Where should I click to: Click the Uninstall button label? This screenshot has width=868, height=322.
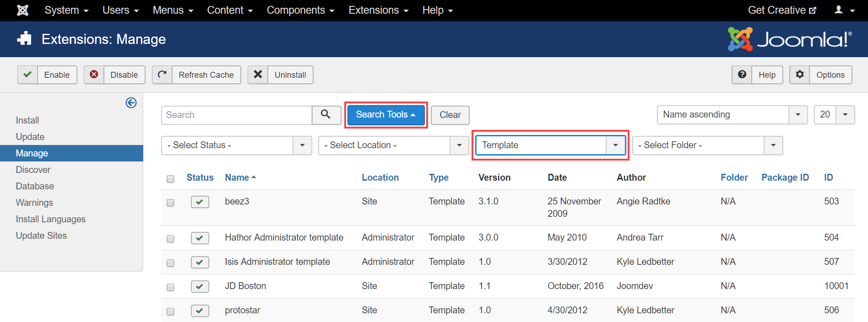click(x=290, y=75)
